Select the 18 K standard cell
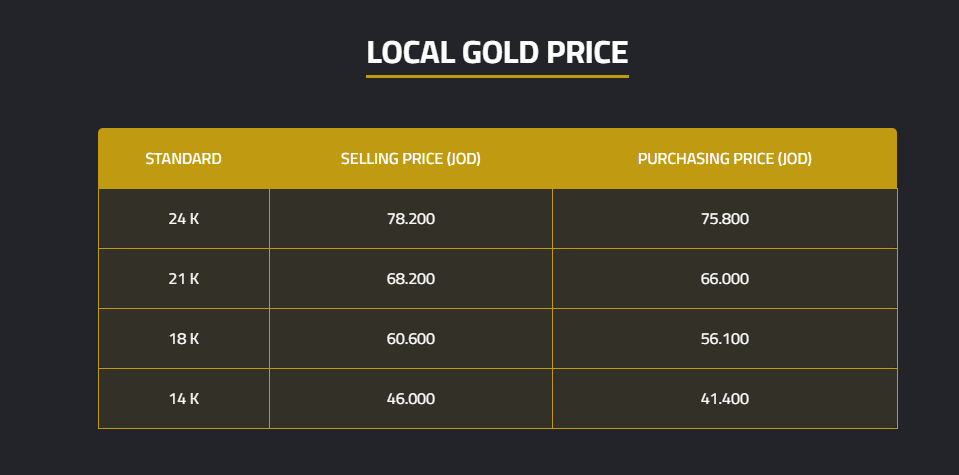Screen dimensions: 959x475 tap(183, 338)
